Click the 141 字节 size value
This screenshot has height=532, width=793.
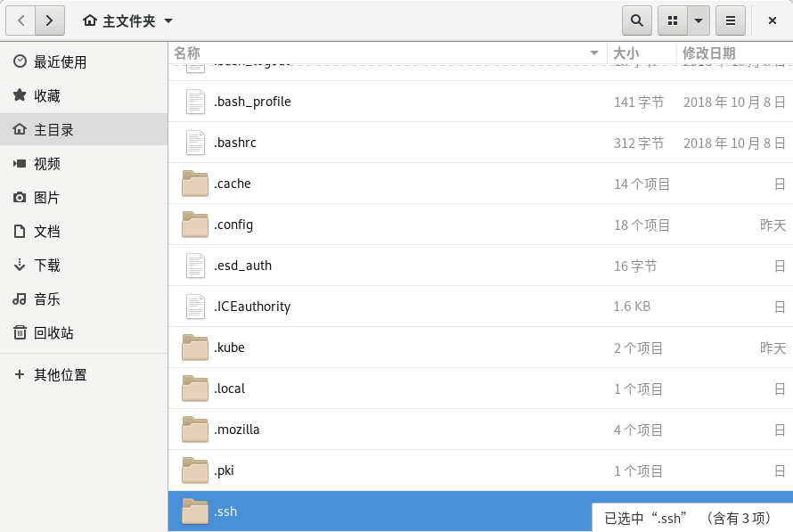[639, 102]
